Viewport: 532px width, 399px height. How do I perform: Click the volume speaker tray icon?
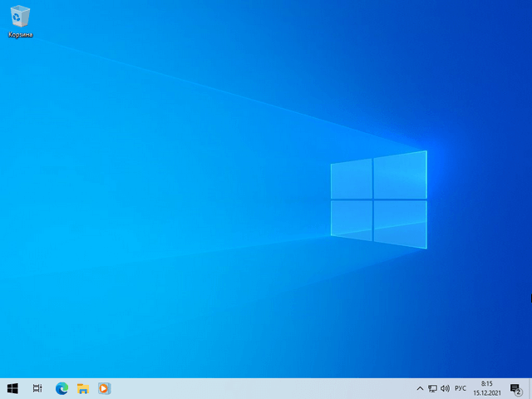[x=445, y=388]
